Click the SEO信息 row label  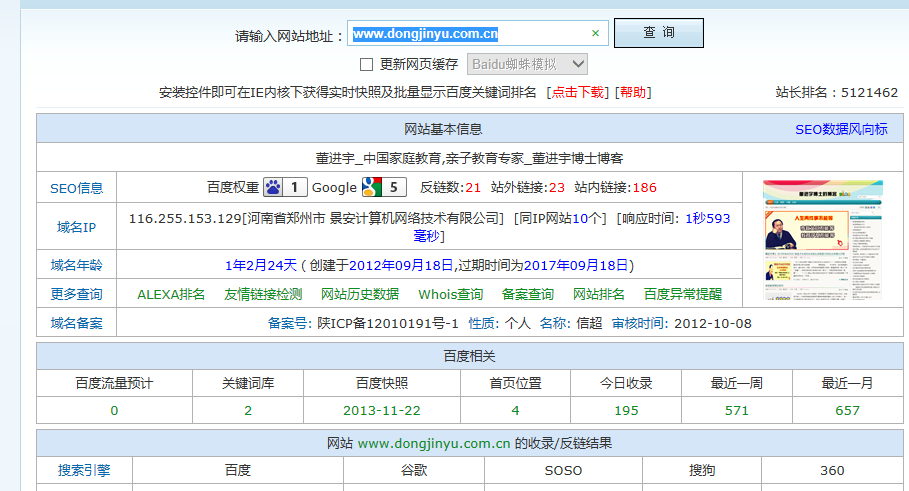click(77, 188)
